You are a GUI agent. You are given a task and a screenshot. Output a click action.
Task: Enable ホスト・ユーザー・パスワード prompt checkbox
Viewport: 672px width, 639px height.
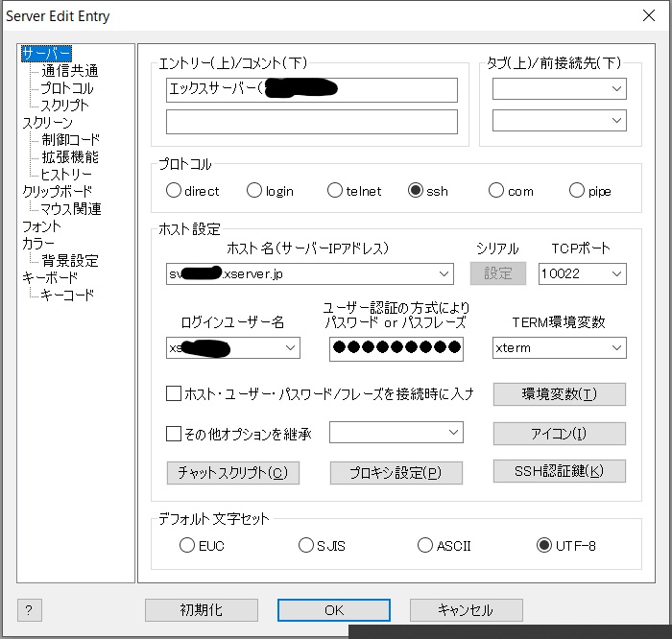click(x=174, y=393)
